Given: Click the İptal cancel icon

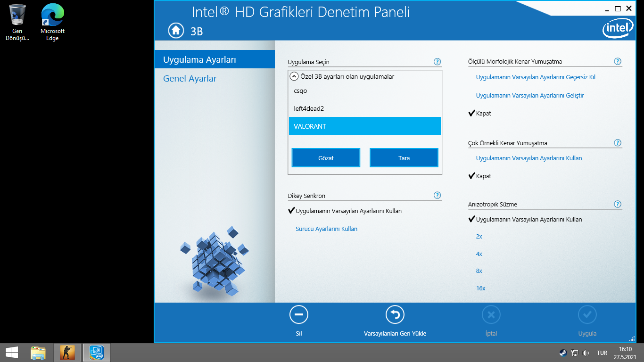Looking at the screenshot, I should (x=491, y=315).
